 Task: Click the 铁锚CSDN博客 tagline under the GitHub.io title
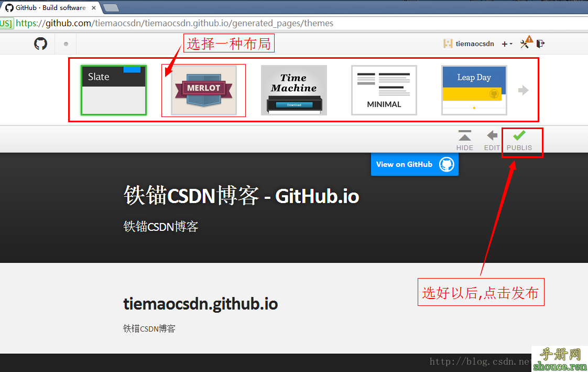tap(161, 227)
